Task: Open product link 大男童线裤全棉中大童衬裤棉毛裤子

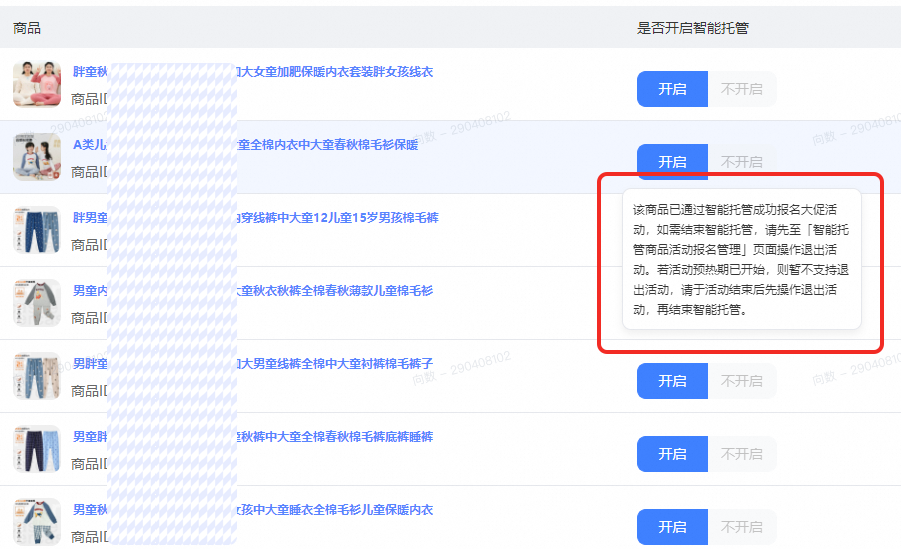Action: pyautogui.click(x=335, y=364)
